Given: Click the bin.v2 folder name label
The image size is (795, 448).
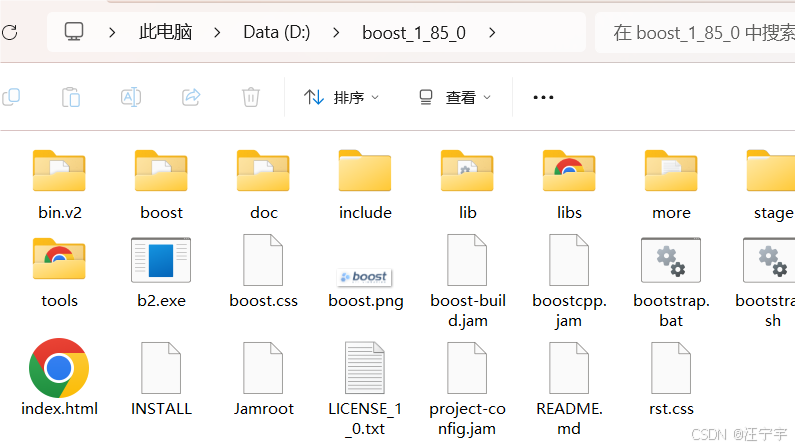Looking at the screenshot, I should 60,212.
